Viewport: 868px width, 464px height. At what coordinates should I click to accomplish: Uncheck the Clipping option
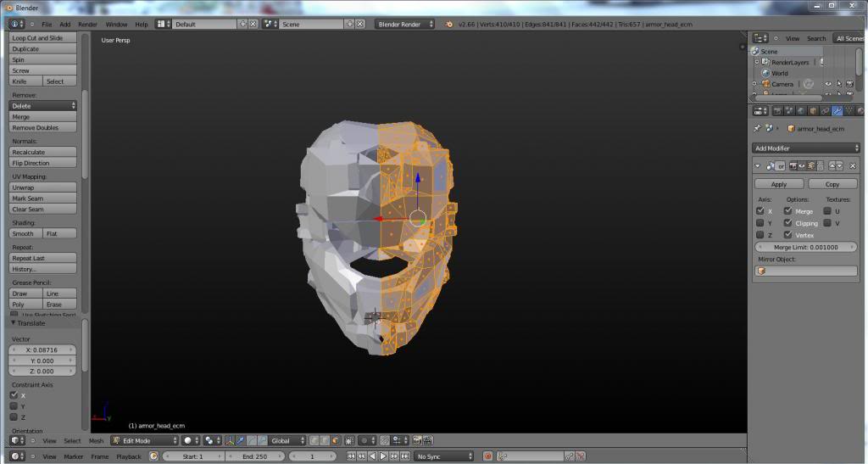tap(788, 223)
